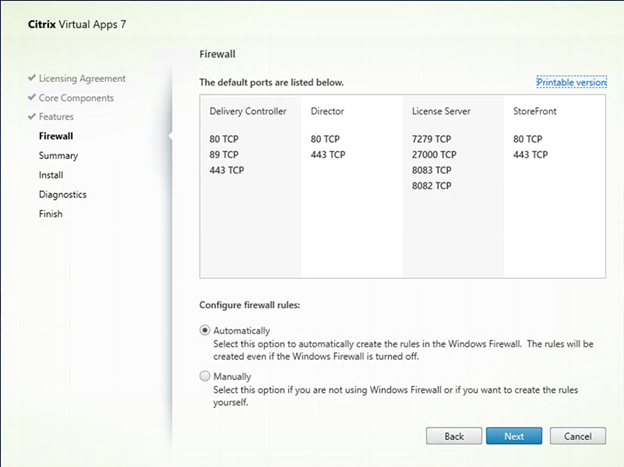Click the Licensing Agreement checkmark icon

coord(32,78)
